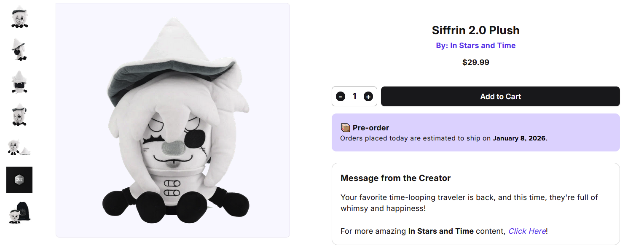
Task: Open the black hexagon badge thumbnail
Action: click(x=19, y=180)
